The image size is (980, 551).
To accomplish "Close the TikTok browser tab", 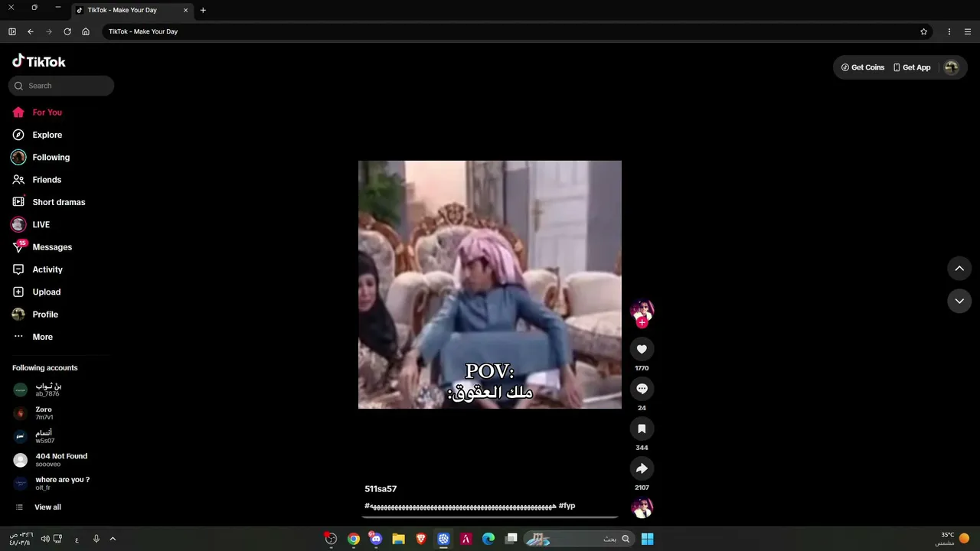I will pos(185,11).
